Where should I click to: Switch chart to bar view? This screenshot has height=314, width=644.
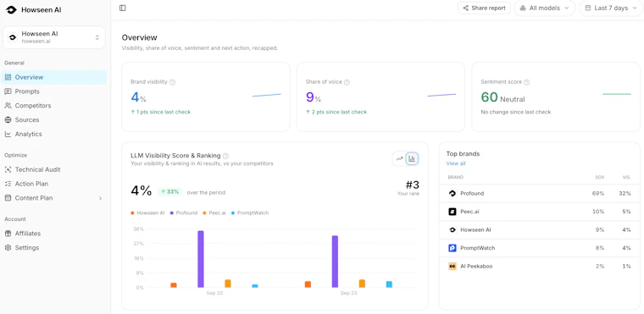pos(412,159)
